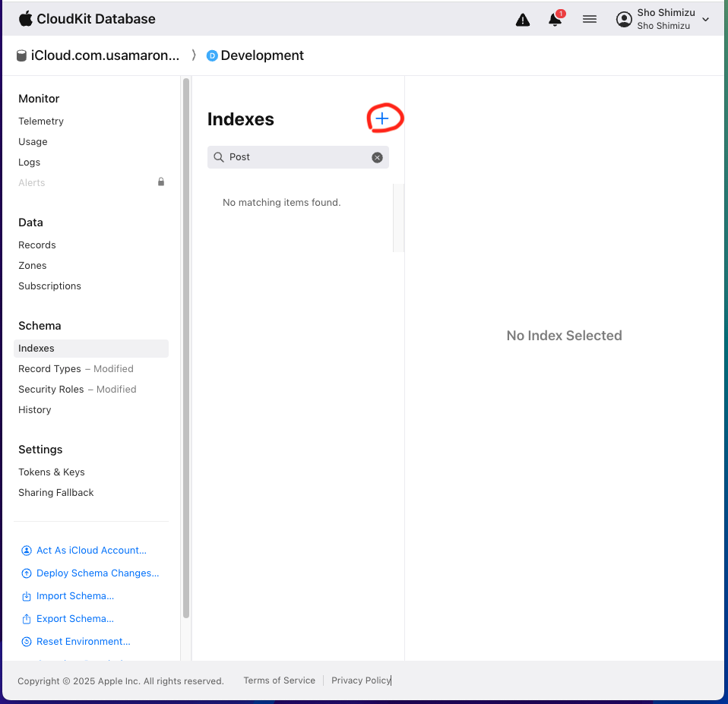The height and width of the screenshot is (704, 728).
Task: Go to Records under Data
Action: tap(37, 245)
